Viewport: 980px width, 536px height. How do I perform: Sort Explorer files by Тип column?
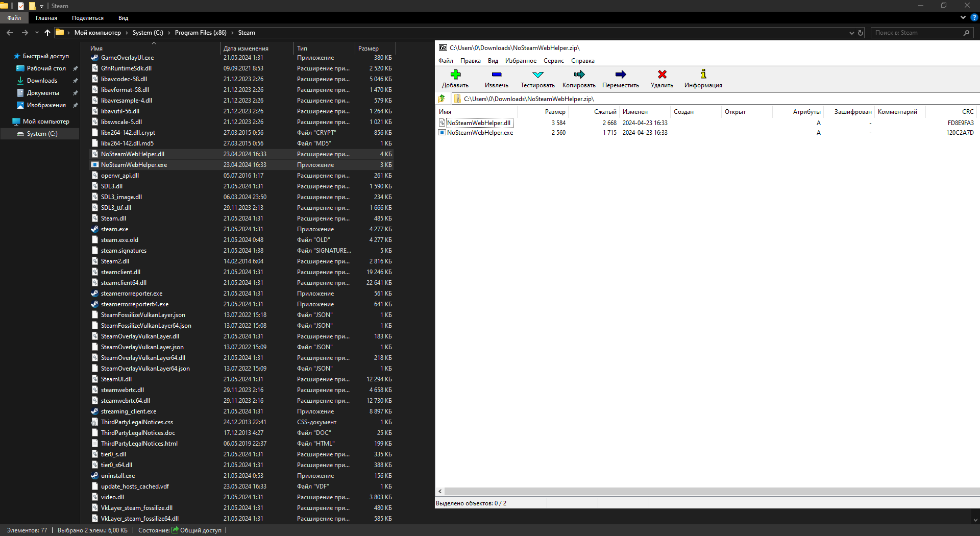click(x=324, y=48)
